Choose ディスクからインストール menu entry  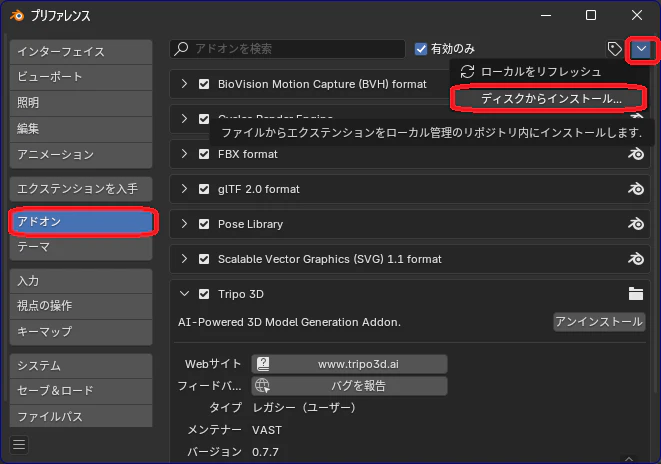click(x=548, y=99)
